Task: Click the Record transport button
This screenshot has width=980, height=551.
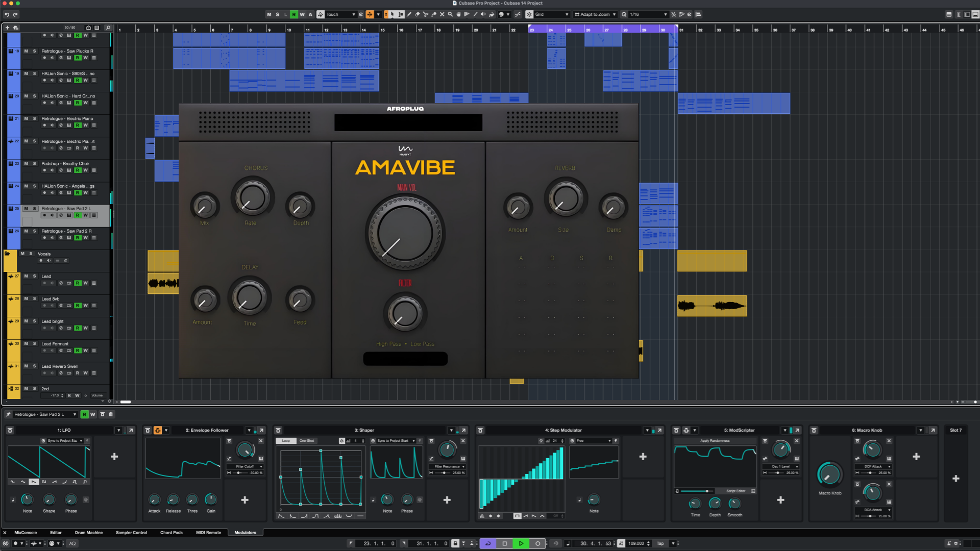Action: click(537, 543)
